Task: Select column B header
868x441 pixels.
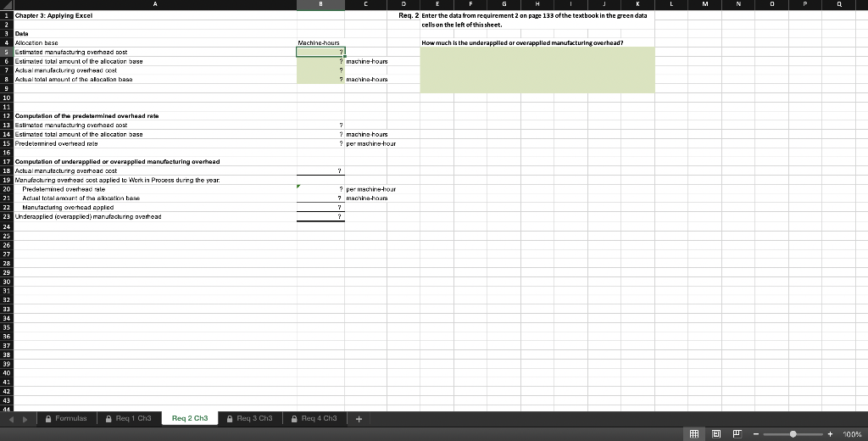Action: click(320, 4)
